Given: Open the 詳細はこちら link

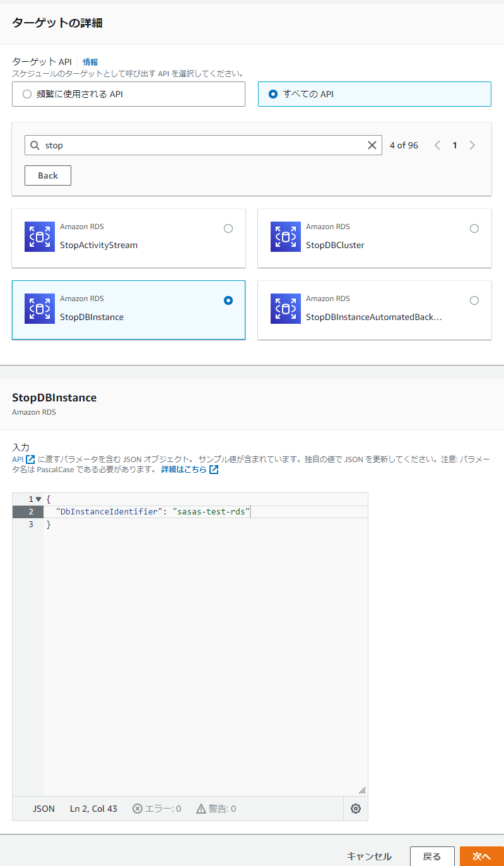Looking at the screenshot, I should 190,470.
